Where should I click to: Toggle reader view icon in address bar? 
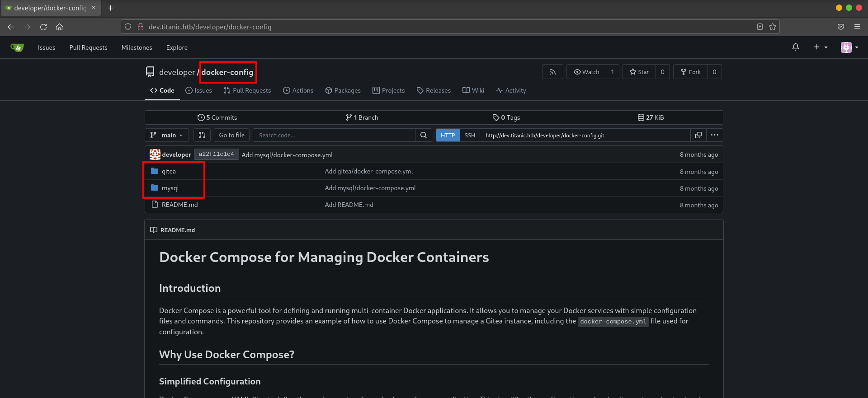tap(760, 27)
